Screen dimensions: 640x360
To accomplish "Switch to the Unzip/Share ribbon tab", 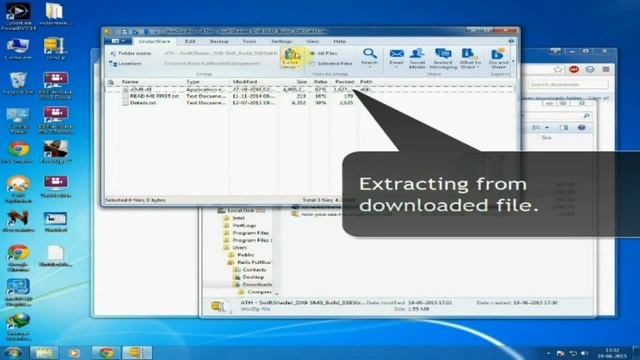I will pos(154,42).
